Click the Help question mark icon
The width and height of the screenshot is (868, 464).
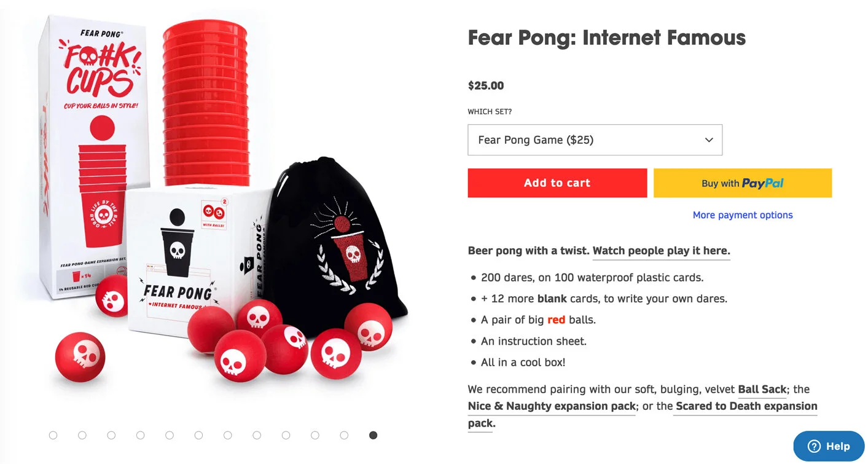click(814, 447)
